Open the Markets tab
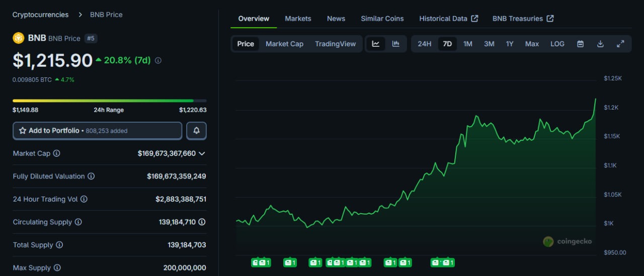The width and height of the screenshot is (644, 276). [x=298, y=19]
